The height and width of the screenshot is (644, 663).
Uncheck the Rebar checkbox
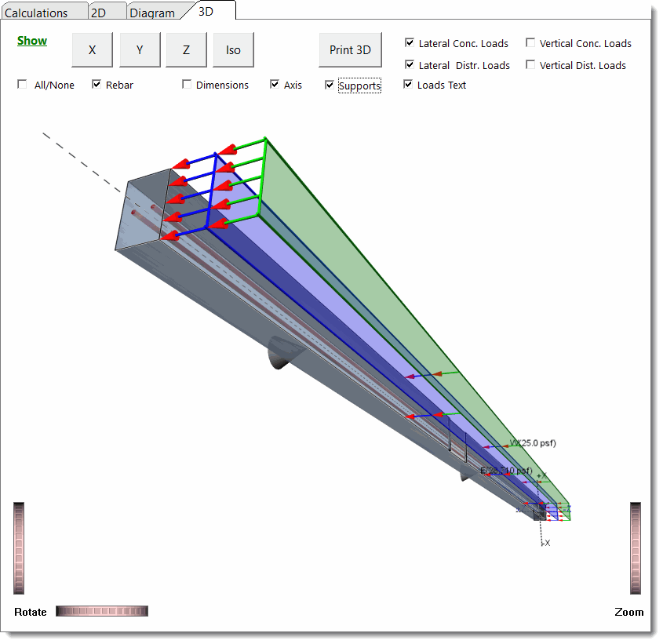tap(97, 85)
